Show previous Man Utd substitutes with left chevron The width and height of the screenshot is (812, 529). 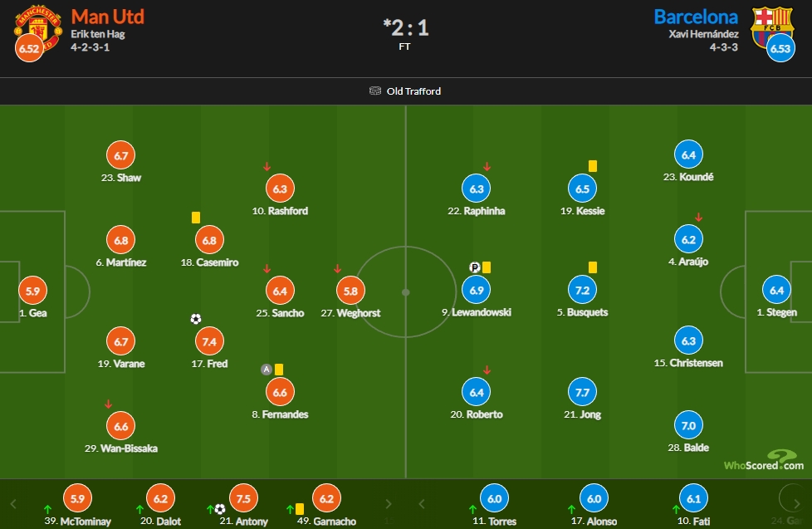[x=13, y=503]
